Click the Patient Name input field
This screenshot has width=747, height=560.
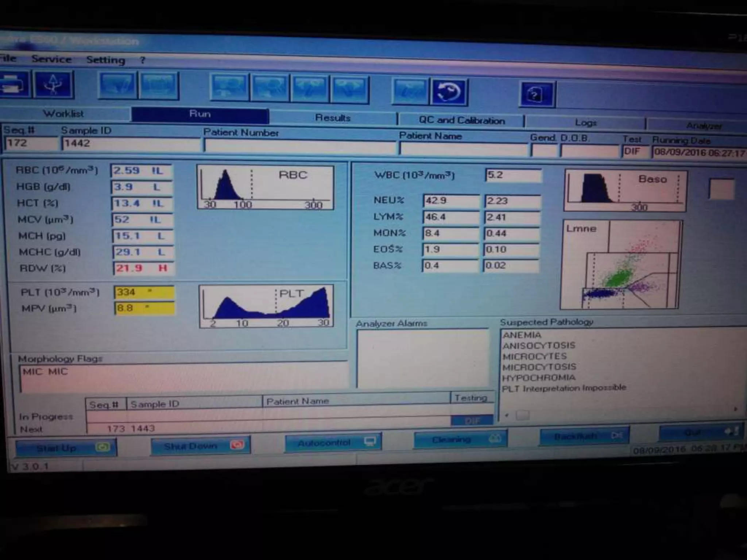(x=463, y=149)
